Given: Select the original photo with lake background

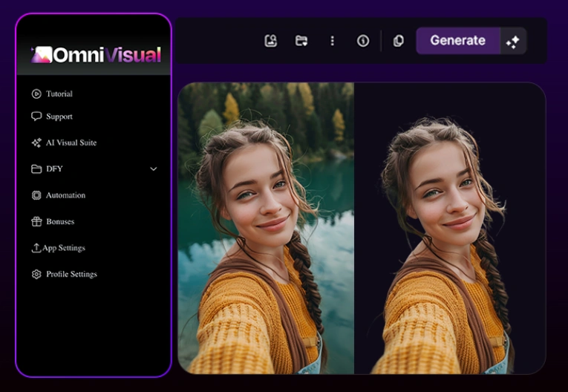Looking at the screenshot, I should click(266, 228).
